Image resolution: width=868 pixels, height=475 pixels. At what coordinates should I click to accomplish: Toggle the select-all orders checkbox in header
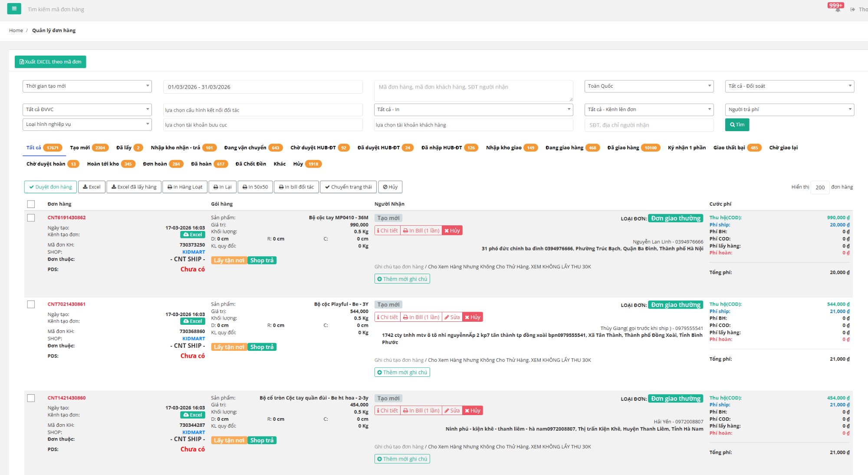pyautogui.click(x=31, y=204)
